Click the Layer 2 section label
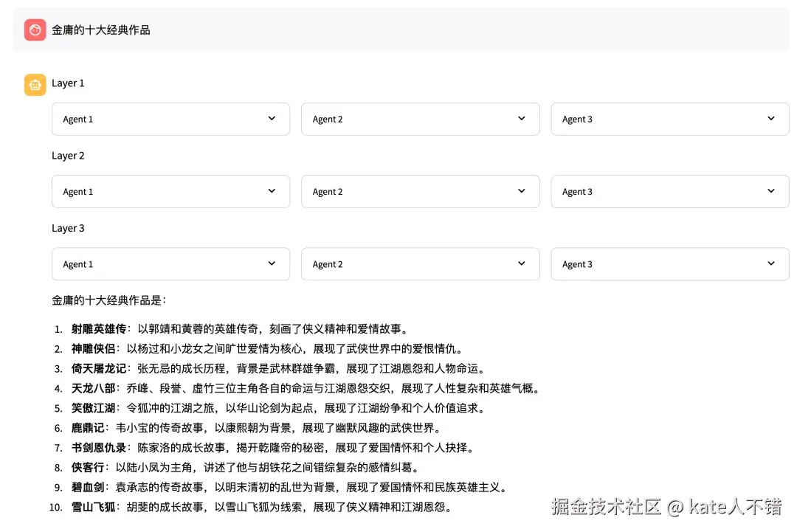Screen dimensions: 797x532 coord(68,156)
